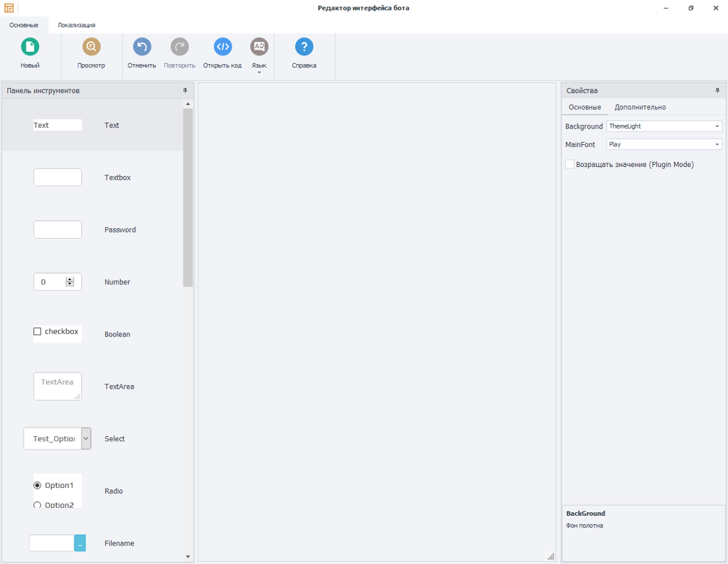Pin the Свойства panel
The image size is (728, 564).
pyautogui.click(x=717, y=90)
